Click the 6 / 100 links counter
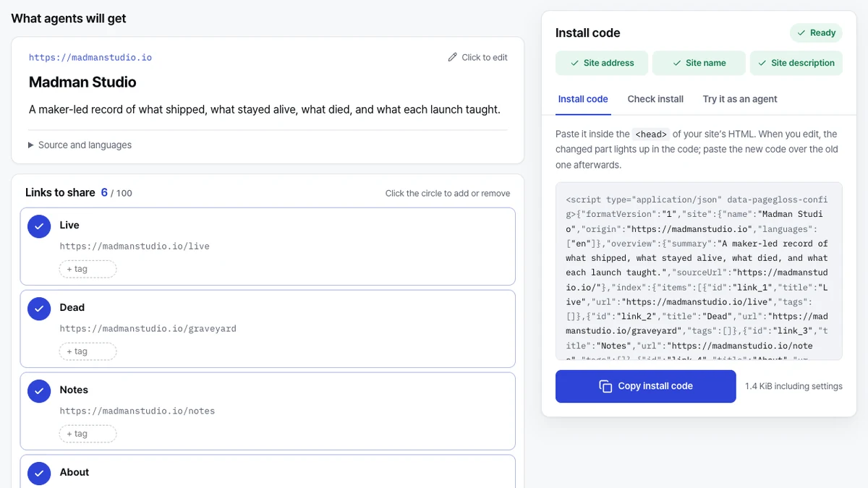Image resolution: width=868 pixels, height=488 pixels. coord(116,192)
